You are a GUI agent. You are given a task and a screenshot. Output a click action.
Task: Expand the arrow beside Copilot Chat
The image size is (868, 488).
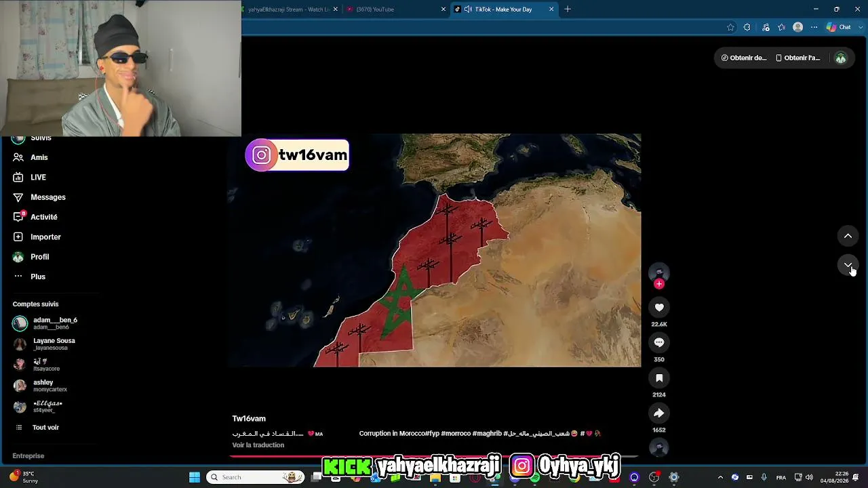[x=860, y=28]
